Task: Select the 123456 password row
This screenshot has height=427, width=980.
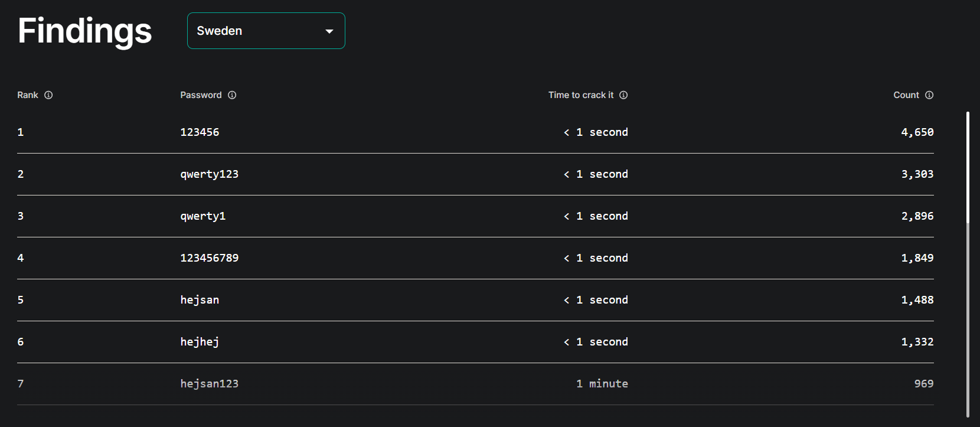Action: [475, 132]
